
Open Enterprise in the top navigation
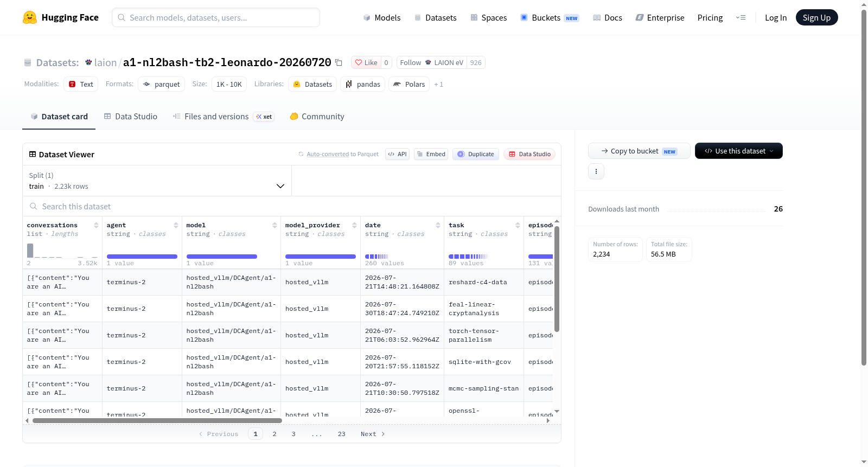coord(660,17)
